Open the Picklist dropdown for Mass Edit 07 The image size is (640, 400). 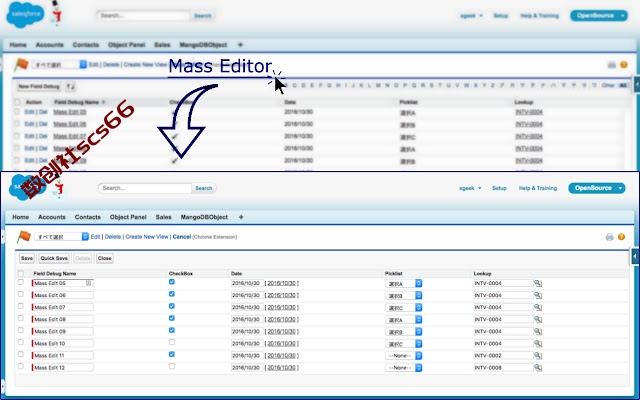[404, 307]
